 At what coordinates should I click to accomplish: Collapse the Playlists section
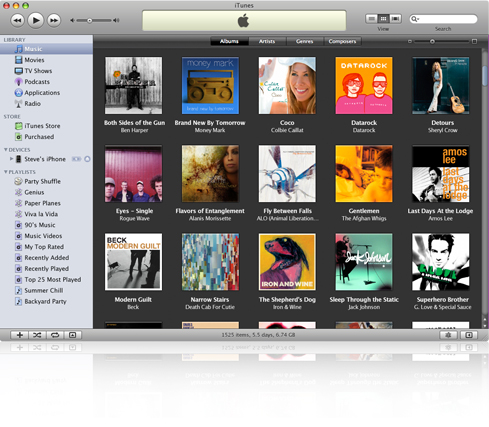coord(6,172)
